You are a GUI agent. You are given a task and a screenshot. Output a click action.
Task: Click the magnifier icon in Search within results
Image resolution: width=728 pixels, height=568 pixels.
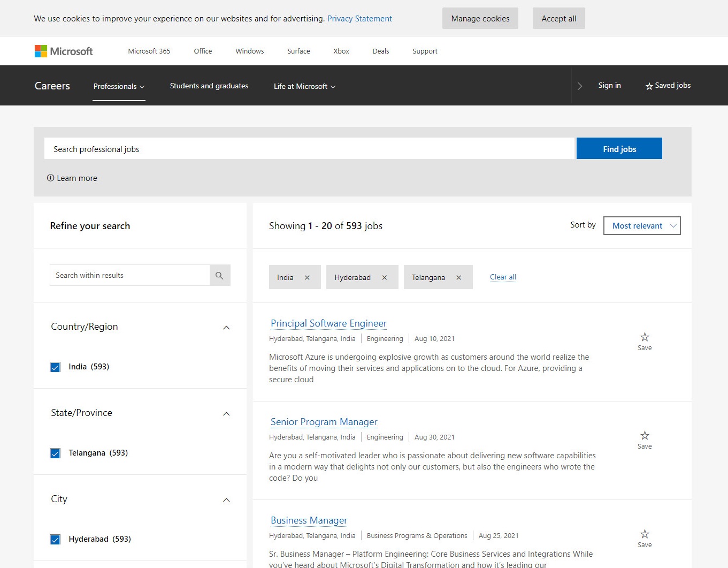pyautogui.click(x=219, y=275)
